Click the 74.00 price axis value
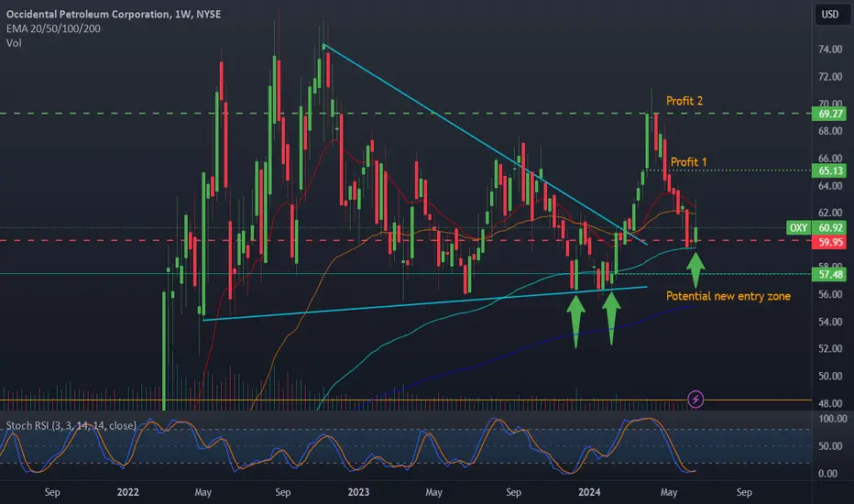The image size is (854, 504). [830, 49]
